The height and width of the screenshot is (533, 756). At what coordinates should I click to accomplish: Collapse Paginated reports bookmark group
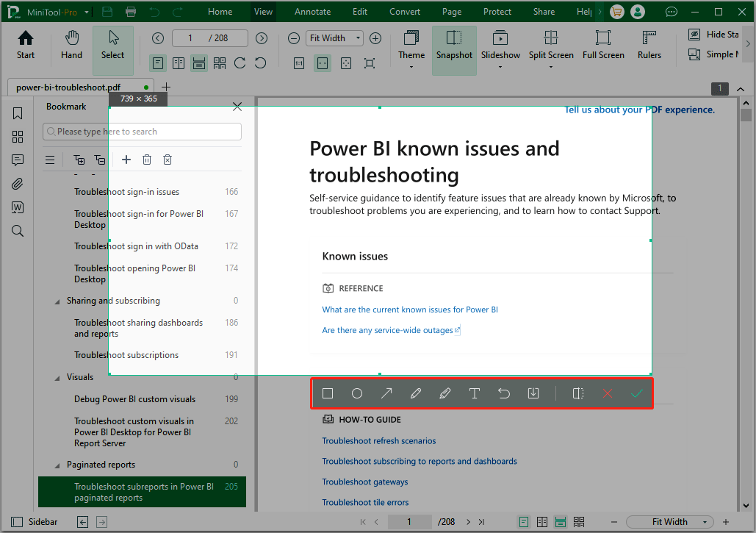(57, 465)
